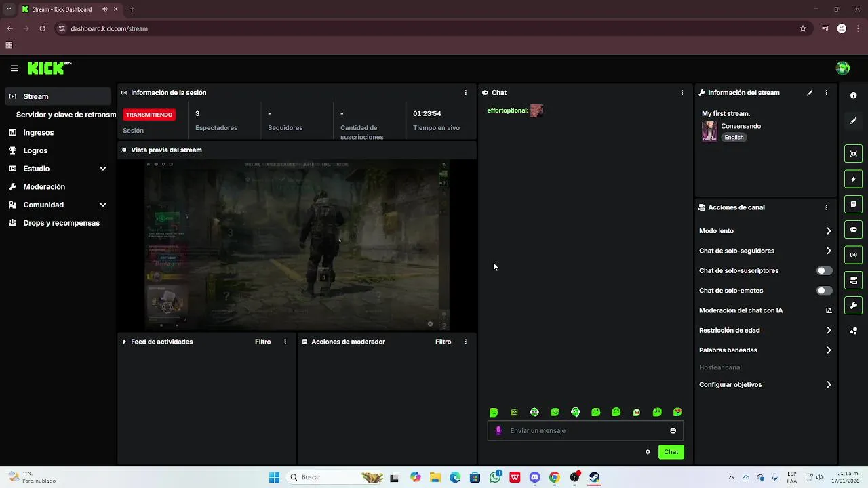Click the English language tag
Screen dimensions: 868x488
click(x=734, y=137)
